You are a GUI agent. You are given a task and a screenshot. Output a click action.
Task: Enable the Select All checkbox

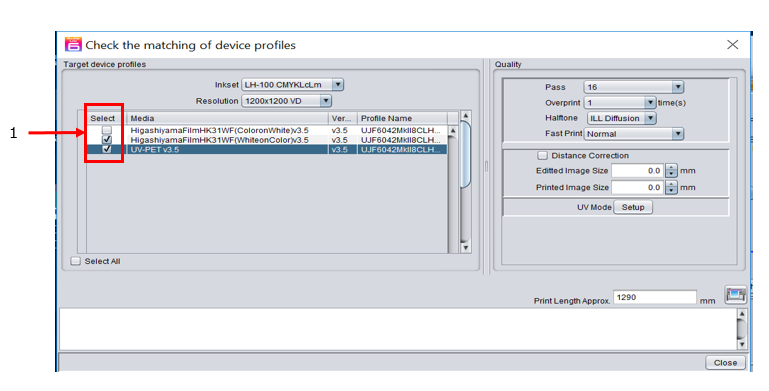coord(76,261)
